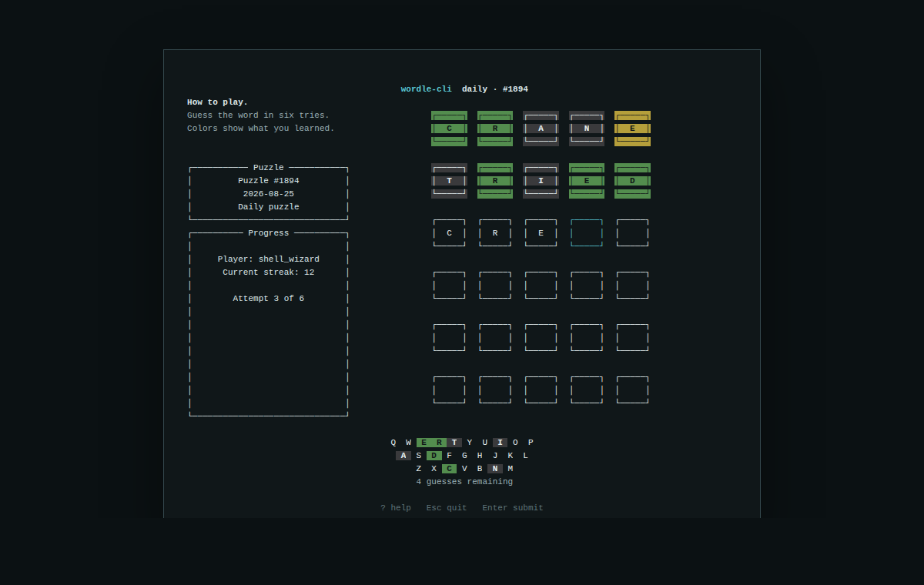Tap the S key on the keyboard

[x=419, y=456]
